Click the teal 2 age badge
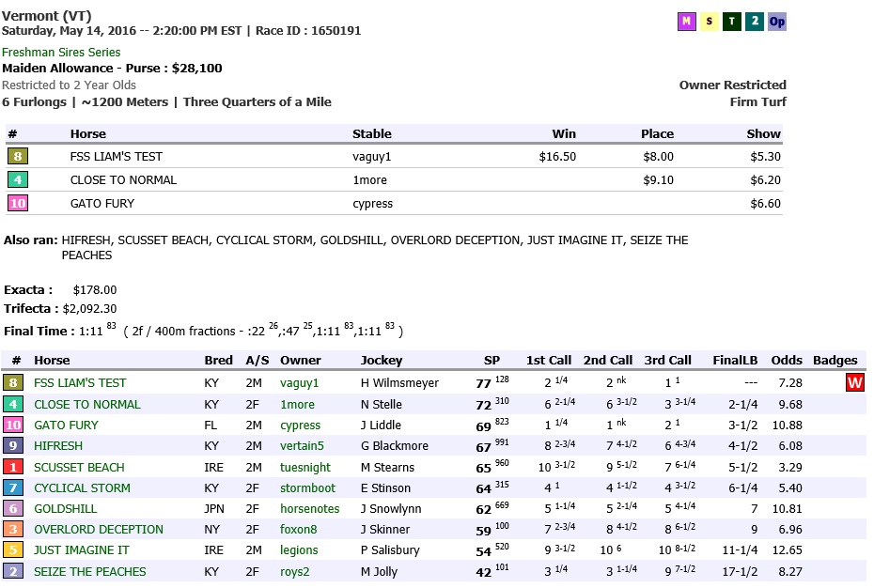874x588 pixels. coord(754,23)
